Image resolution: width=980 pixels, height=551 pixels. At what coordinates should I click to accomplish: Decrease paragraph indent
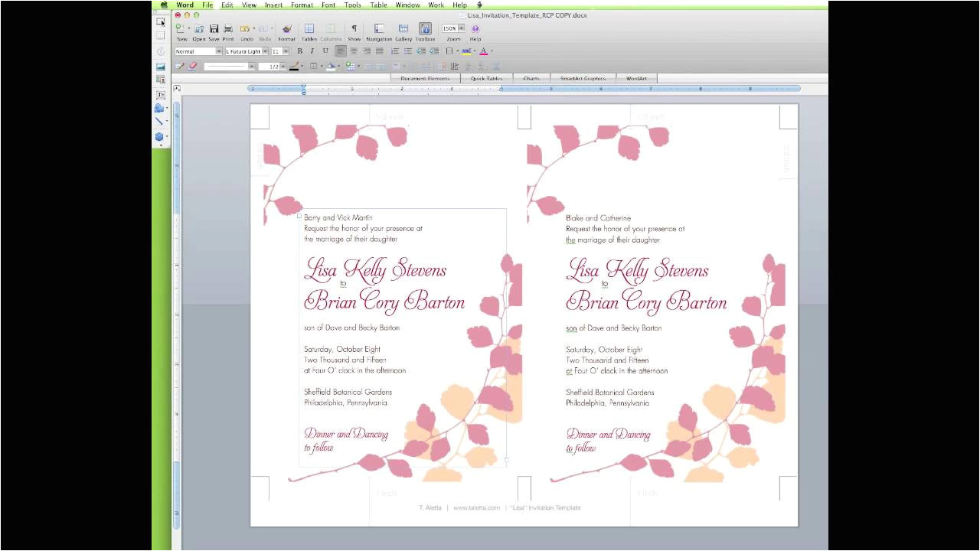click(x=421, y=51)
